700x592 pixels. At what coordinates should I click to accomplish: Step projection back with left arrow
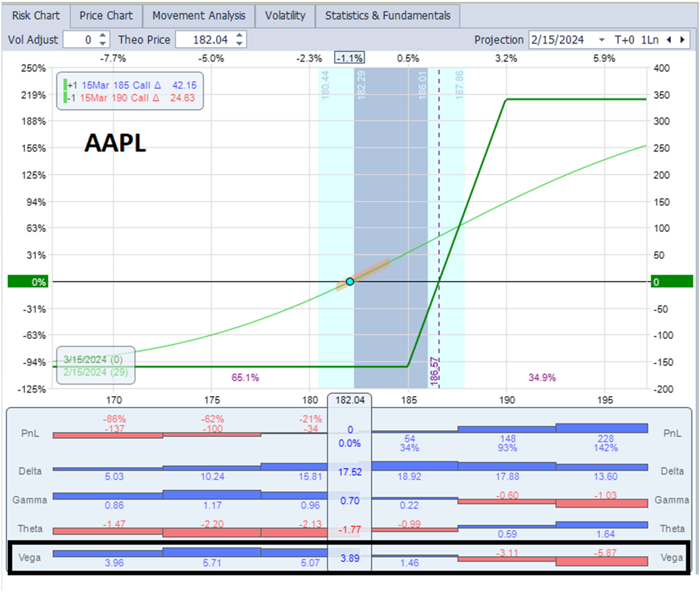tap(669, 40)
